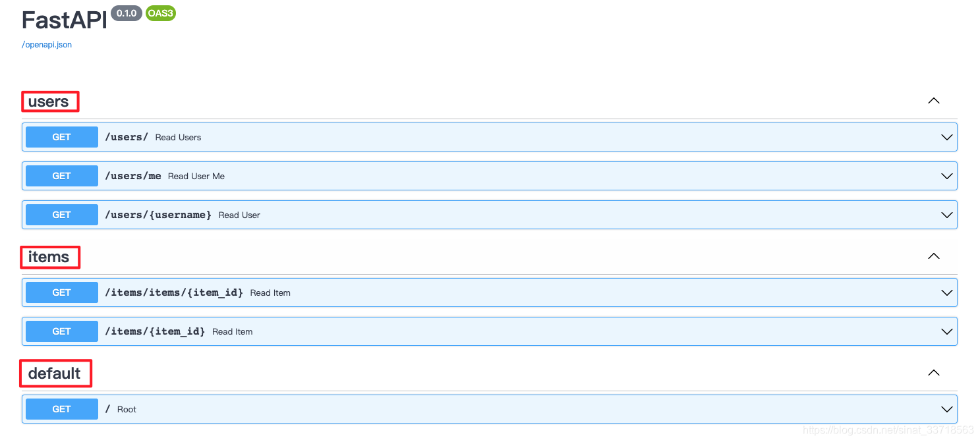The image size is (980, 442).
Task: Click the FastAPI title heading
Action: [63, 20]
